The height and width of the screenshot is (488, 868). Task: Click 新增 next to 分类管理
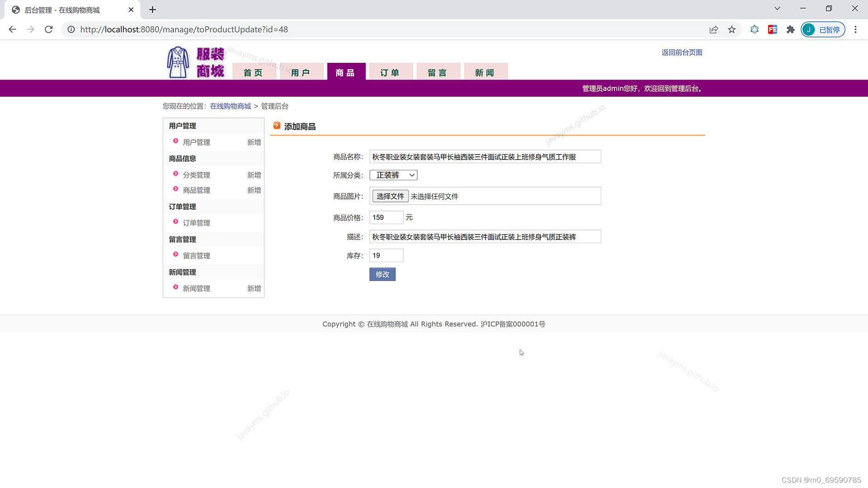[x=254, y=175]
